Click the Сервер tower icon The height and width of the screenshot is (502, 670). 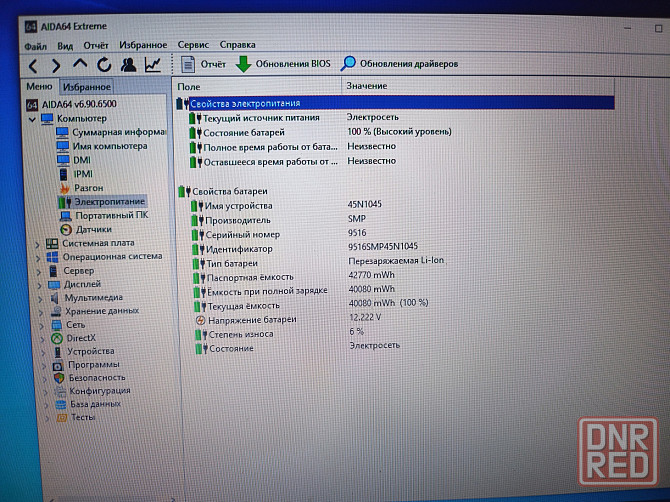(53, 271)
